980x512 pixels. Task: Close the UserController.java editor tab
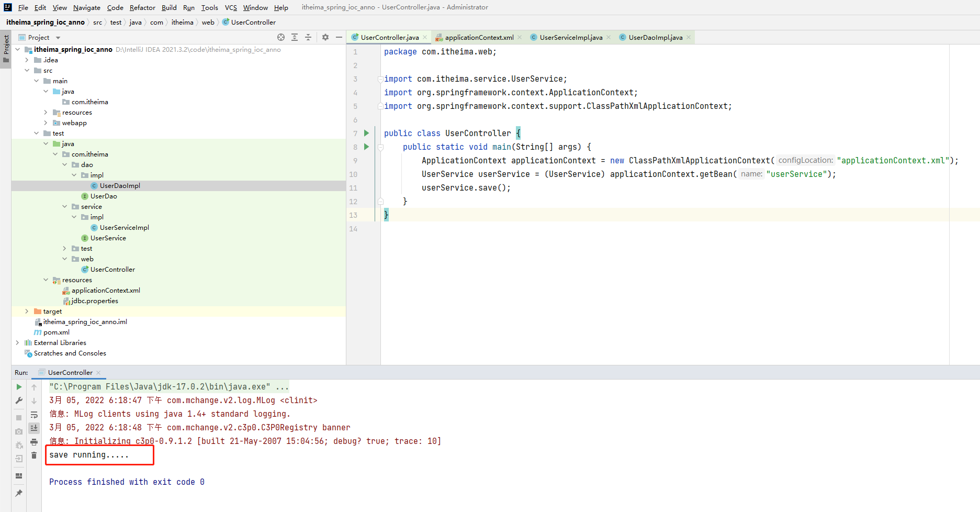click(425, 37)
